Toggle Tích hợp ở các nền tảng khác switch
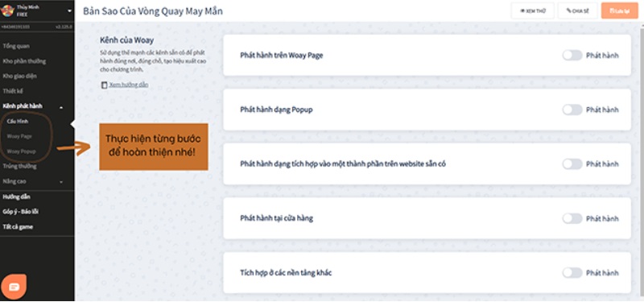Viewport: 644px width, 302px height. point(572,273)
